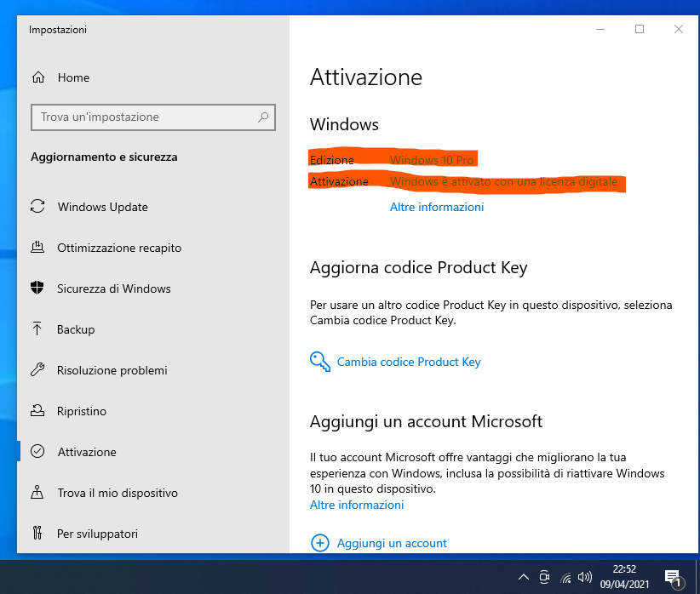Image resolution: width=700 pixels, height=594 pixels.
Task: Open Windows Update section
Action: [153, 207]
